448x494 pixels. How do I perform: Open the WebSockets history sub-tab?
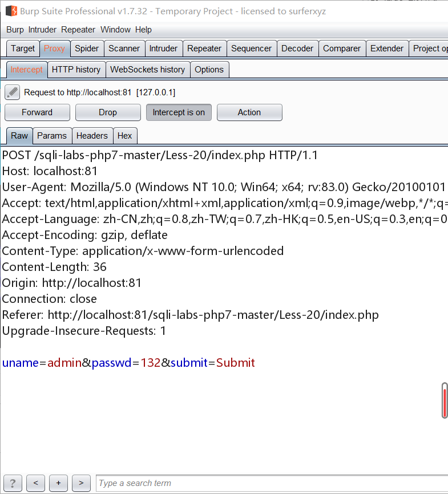148,70
